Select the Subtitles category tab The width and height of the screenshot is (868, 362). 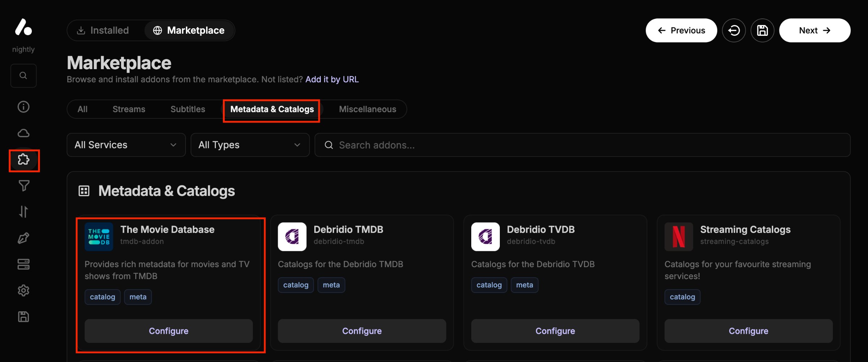(188, 109)
